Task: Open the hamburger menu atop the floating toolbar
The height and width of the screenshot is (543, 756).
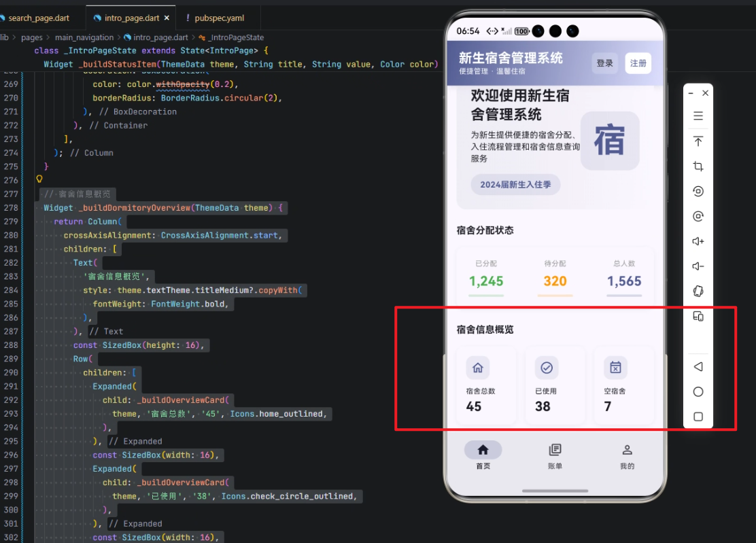Action: point(698,116)
